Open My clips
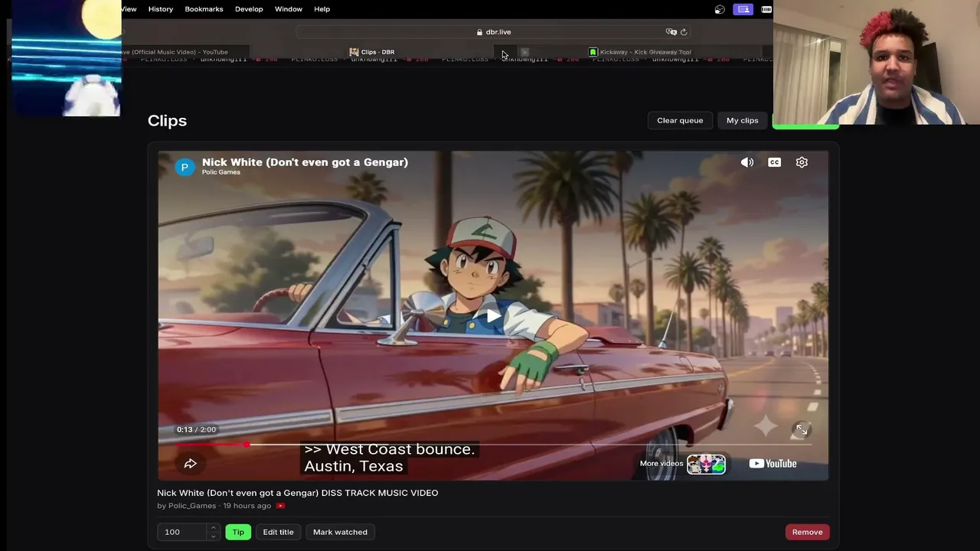980x551 pixels. tap(743, 120)
